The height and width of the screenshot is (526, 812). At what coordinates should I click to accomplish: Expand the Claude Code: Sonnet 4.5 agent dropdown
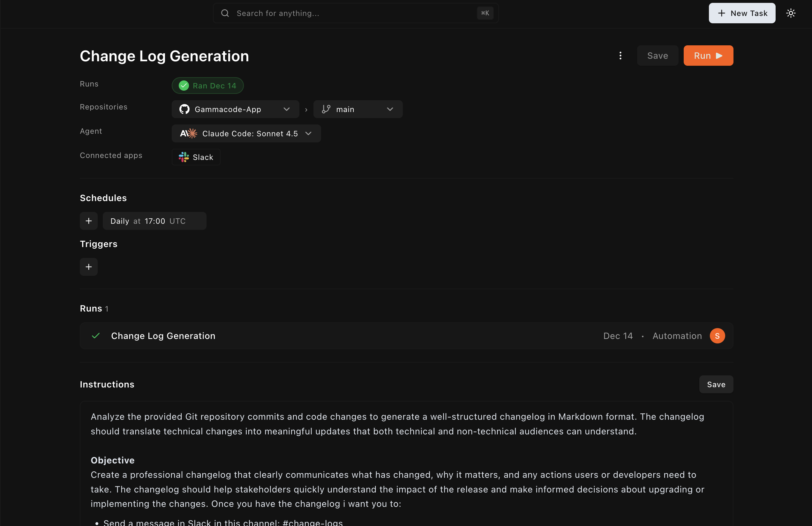308,133
